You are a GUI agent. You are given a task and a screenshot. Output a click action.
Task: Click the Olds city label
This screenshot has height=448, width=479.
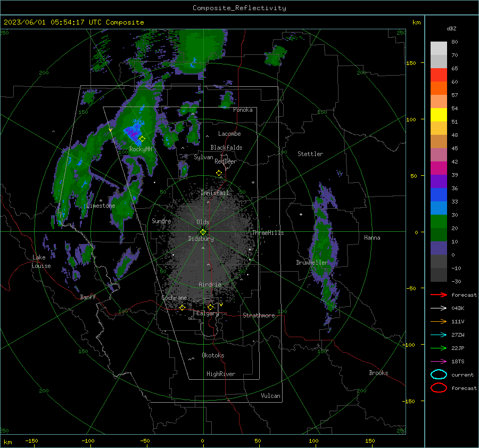tap(203, 222)
